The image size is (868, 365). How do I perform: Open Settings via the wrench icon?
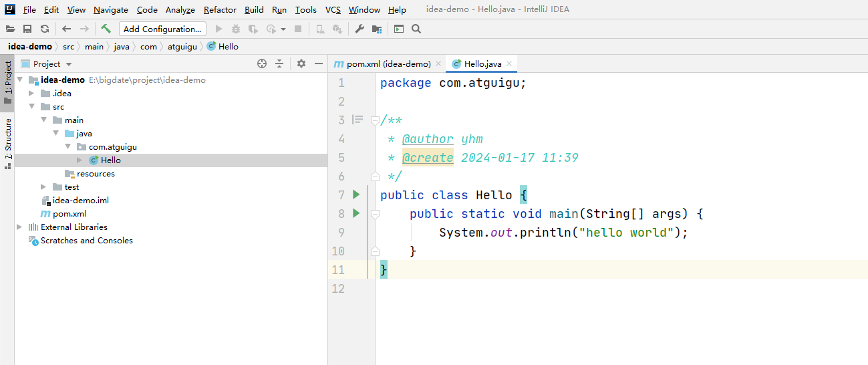pyautogui.click(x=359, y=29)
